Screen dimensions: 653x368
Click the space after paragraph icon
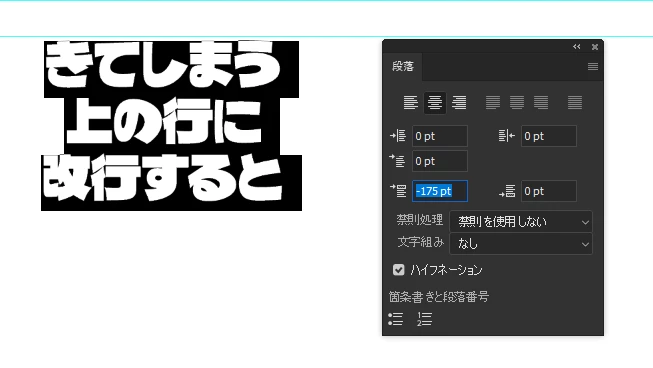click(507, 191)
